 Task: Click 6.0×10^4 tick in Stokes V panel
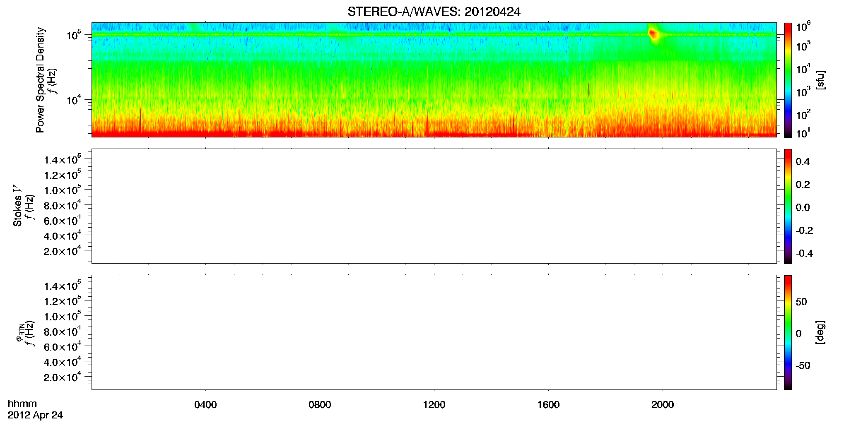pos(62,220)
